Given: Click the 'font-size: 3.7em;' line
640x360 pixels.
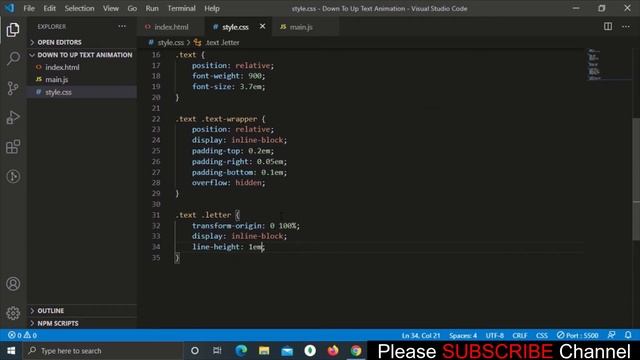Looking at the screenshot, I should [228, 87].
